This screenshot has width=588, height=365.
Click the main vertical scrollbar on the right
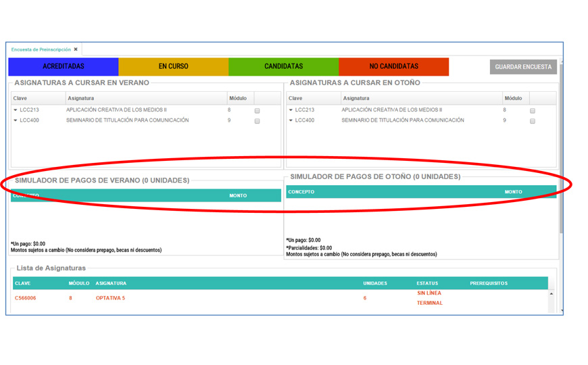click(560, 169)
